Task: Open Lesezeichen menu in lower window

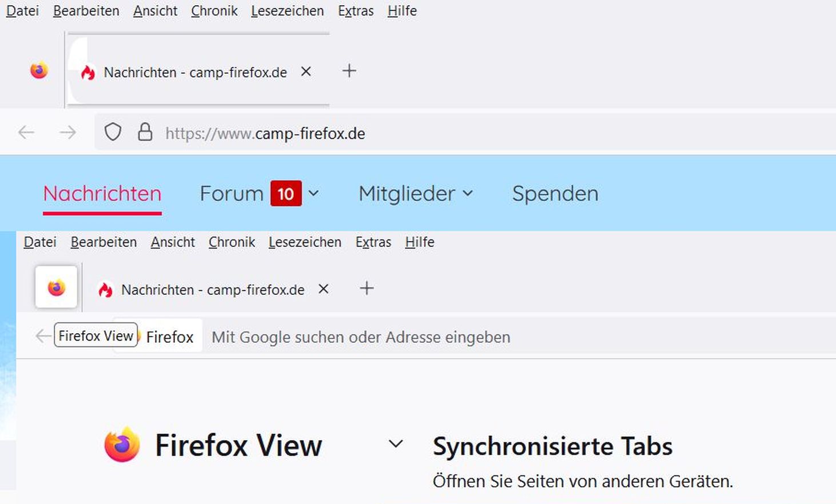Action: click(305, 242)
